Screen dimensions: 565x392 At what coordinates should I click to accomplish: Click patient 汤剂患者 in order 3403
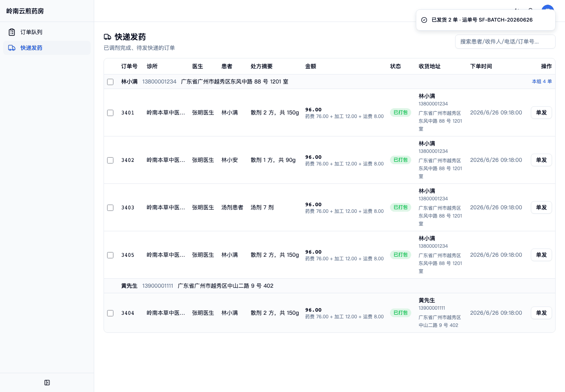click(232, 207)
